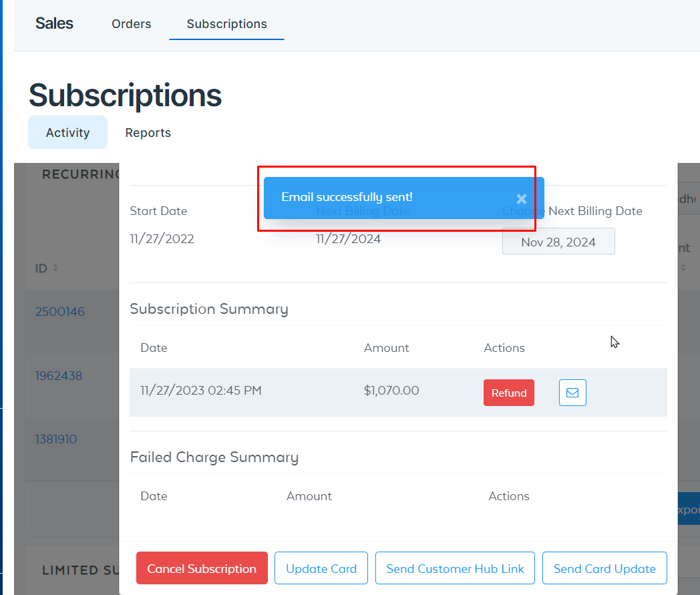Screen dimensions: 700x595
Task: Open subscription ID 1381910
Action: click(56, 439)
